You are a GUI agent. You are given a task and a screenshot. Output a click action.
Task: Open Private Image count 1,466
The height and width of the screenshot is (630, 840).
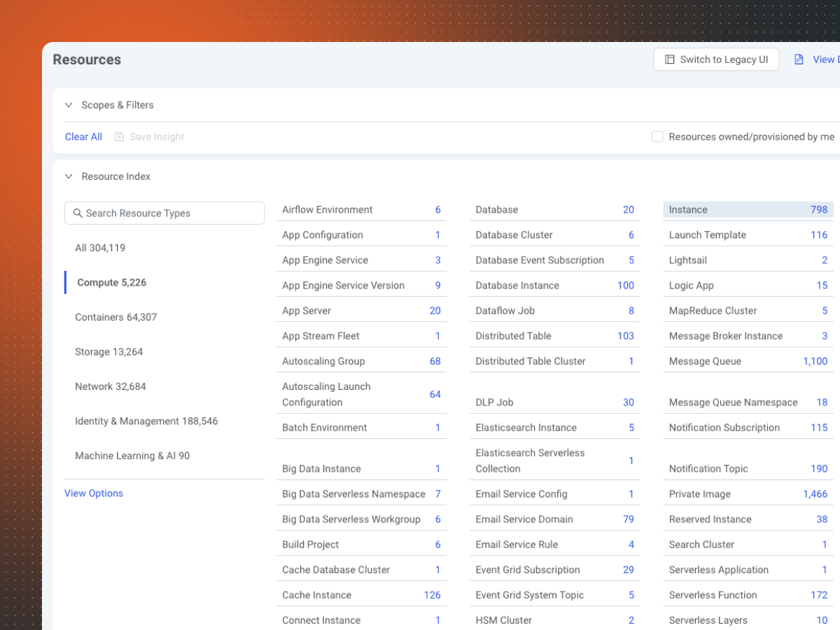point(815,494)
